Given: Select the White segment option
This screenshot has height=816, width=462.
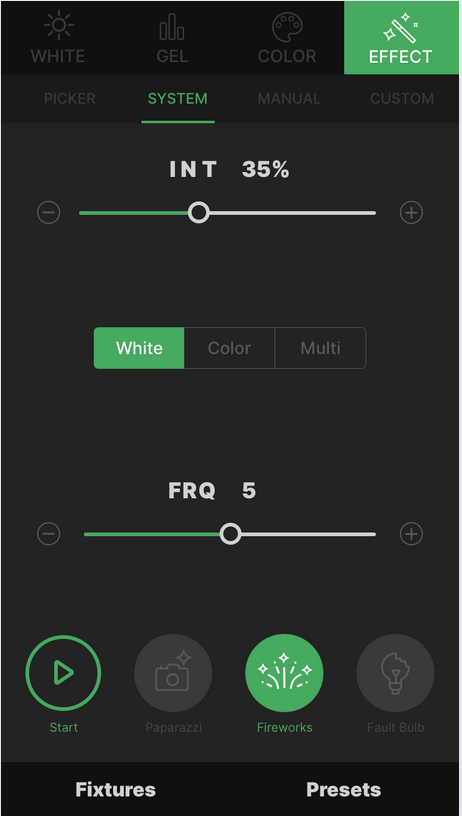Looking at the screenshot, I should tap(139, 348).
